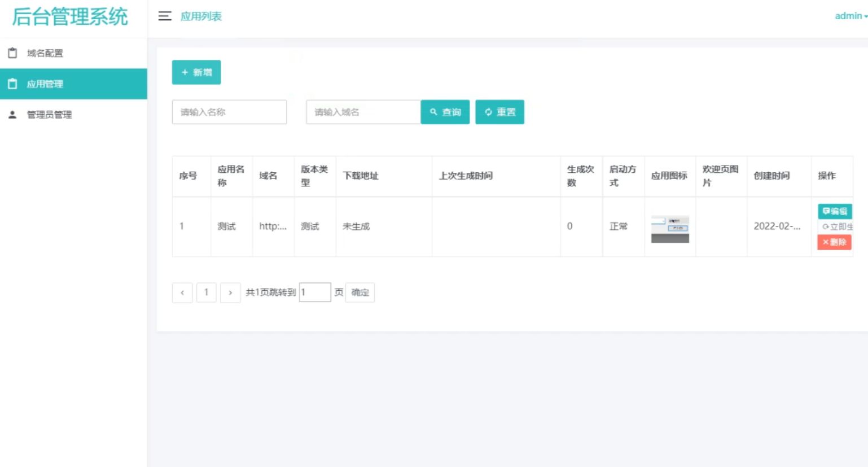Click the 立即生成 action link
Viewport: 868px width, 467px height.
click(x=840, y=226)
